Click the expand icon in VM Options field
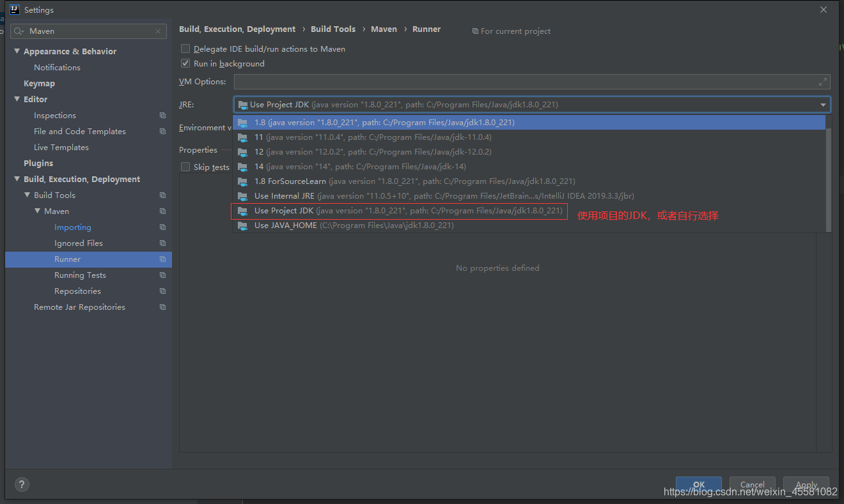The image size is (844, 504). pyautogui.click(x=823, y=82)
